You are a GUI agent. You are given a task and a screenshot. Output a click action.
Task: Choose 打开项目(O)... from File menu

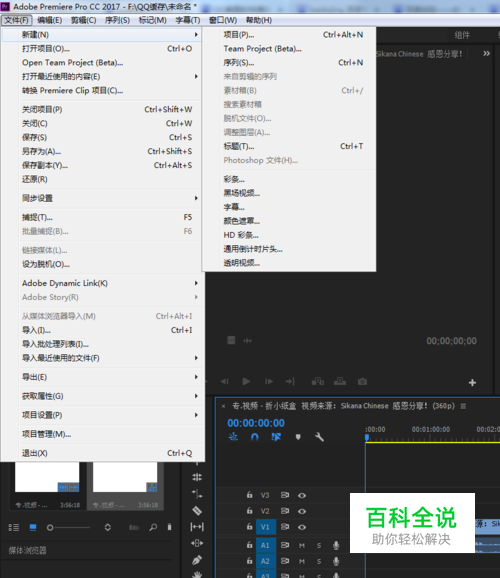[101, 49]
